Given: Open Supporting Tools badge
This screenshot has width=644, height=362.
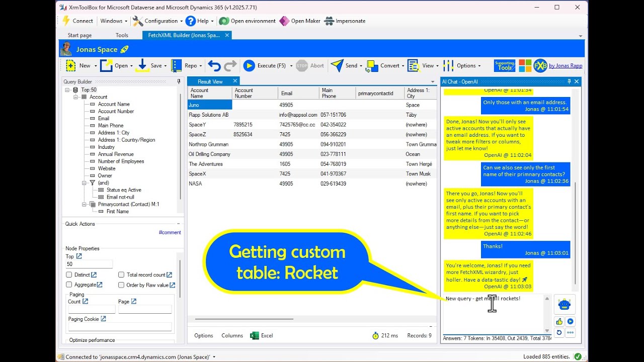Looking at the screenshot, I should point(505,66).
